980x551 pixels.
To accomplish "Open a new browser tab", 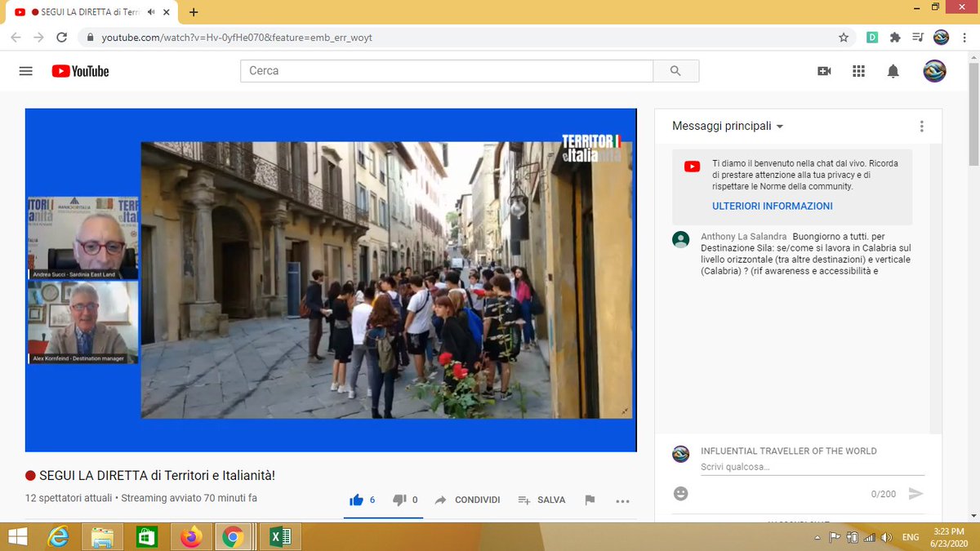I will 194,12.
